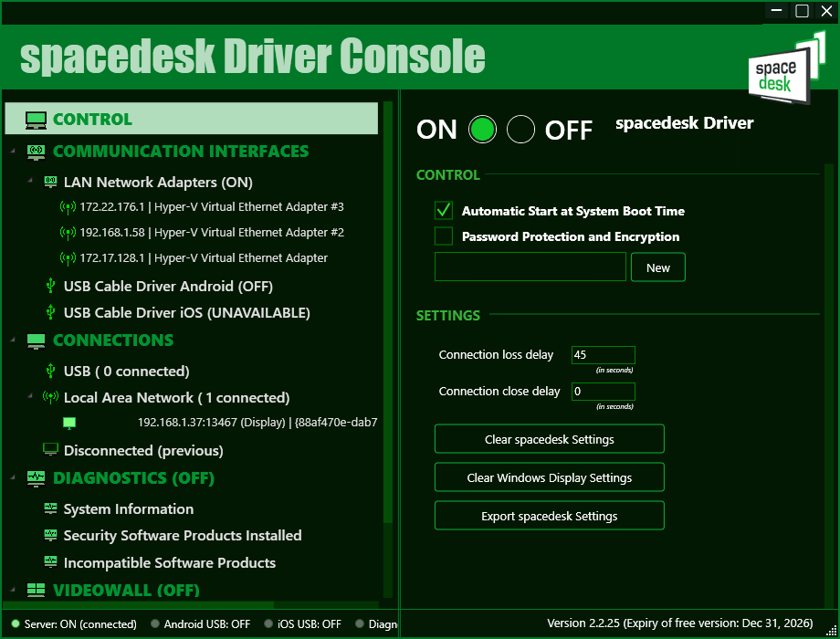Select Disconnected (previous) entry
Screen dimensions: 840x639
pyautogui.click(x=143, y=450)
